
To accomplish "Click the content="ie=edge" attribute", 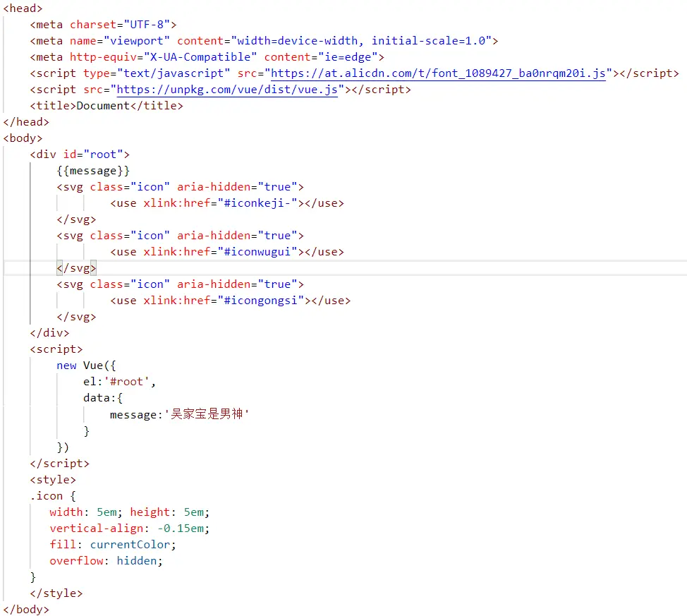I will (x=321, y=57).
